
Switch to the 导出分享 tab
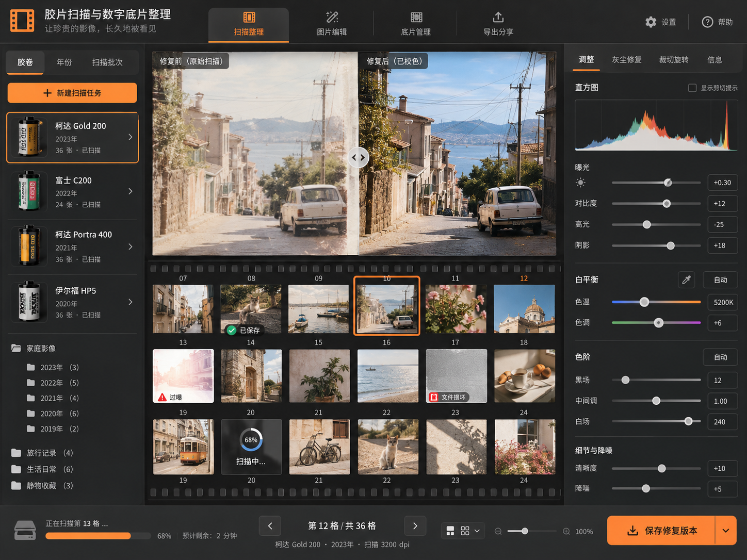(498, 24)
